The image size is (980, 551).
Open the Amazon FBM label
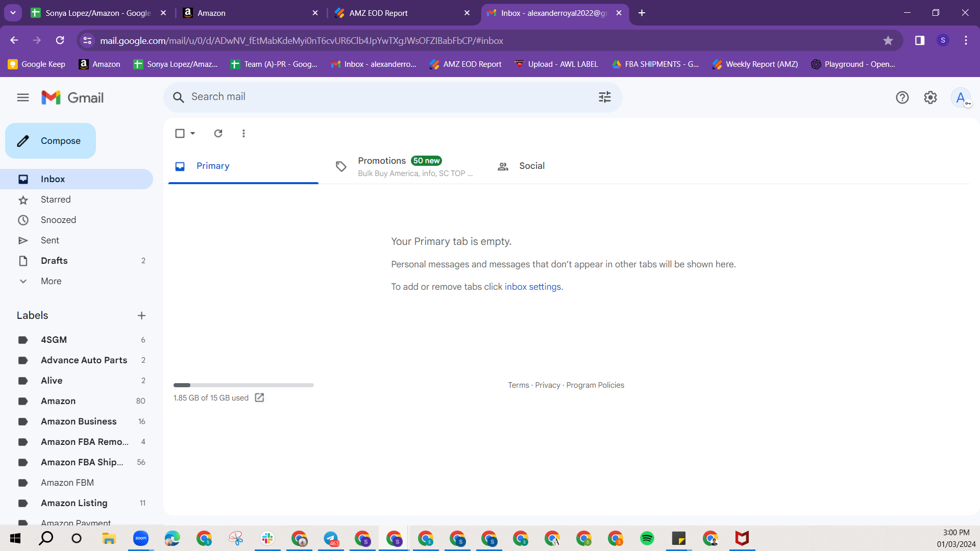(77, 483)
